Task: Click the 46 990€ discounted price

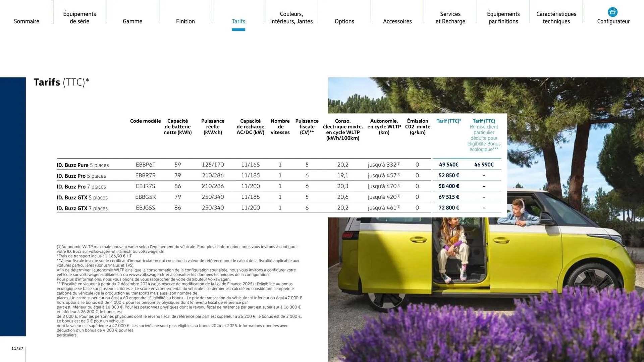Action: (484, 164)
